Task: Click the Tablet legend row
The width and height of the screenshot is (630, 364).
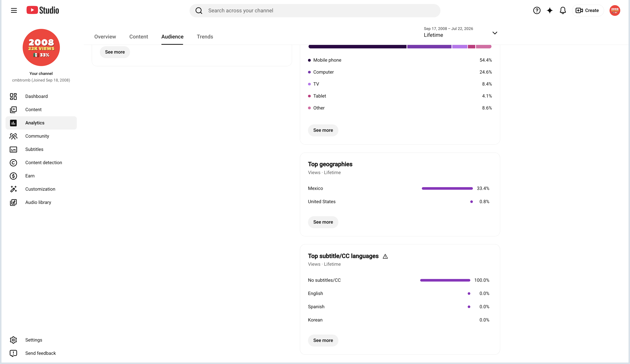Action: [x=400, y=96]
